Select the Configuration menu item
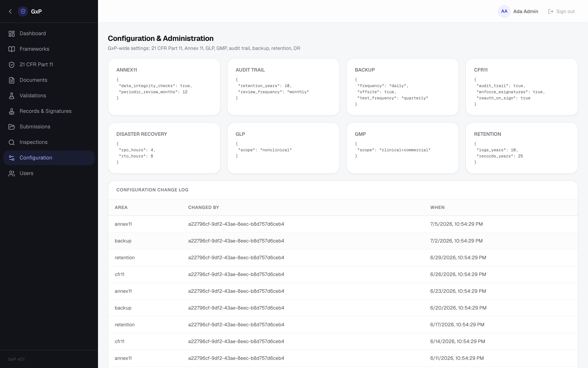This screenshot has width=588, height=368. pos(49,158)
